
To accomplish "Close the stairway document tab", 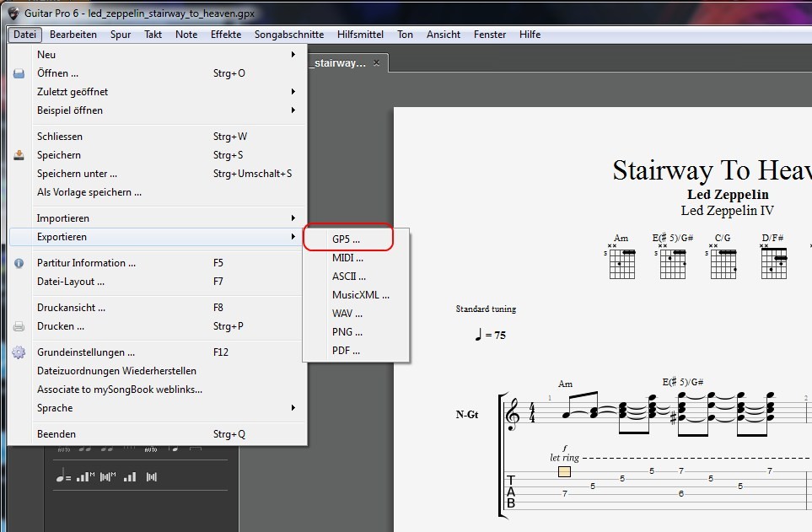I will pos(376,62).
